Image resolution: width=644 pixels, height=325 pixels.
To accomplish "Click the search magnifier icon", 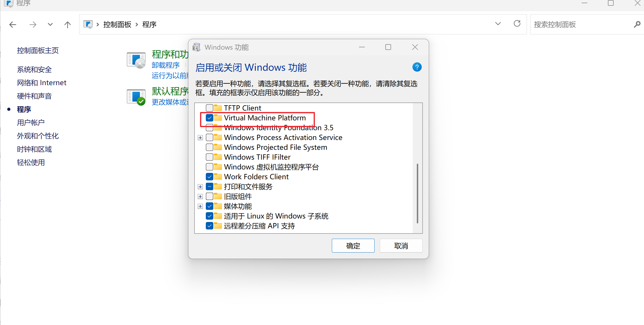I will click(637, 25).
